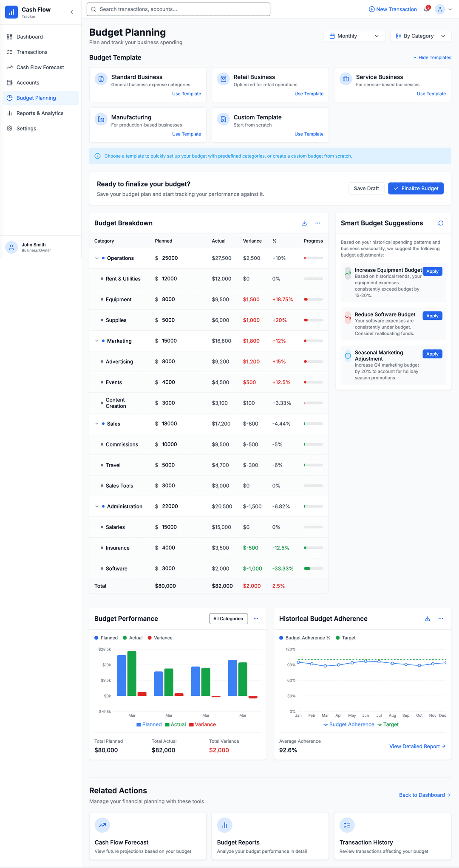The height and width of the screenshot is (868, 459).
Task: Expand account menu chevron beside avatar
Action: point(450,9)
